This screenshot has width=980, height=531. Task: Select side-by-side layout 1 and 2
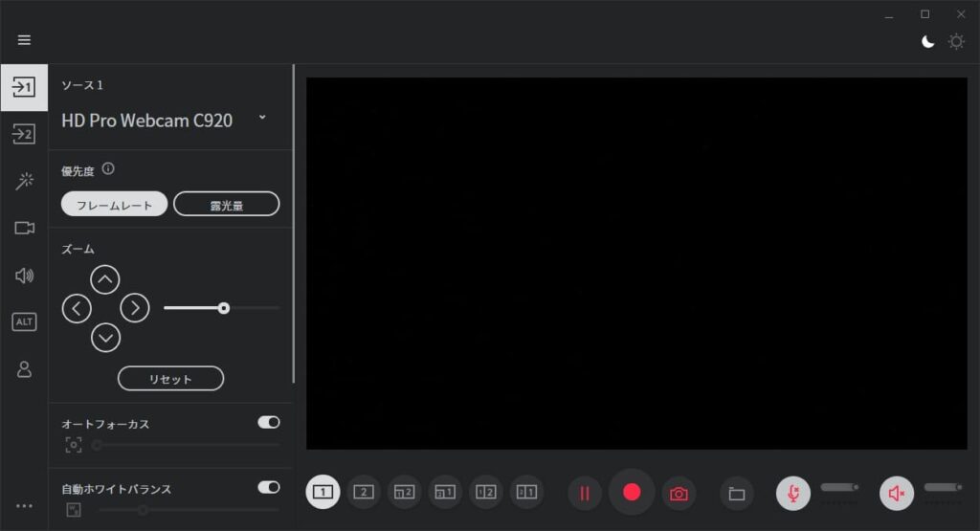485,493
